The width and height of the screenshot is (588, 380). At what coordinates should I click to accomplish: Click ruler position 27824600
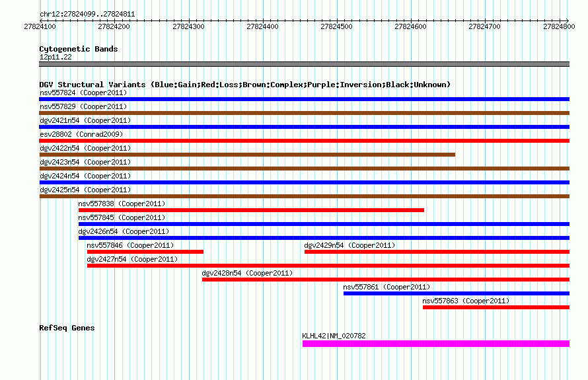(411, 26)
